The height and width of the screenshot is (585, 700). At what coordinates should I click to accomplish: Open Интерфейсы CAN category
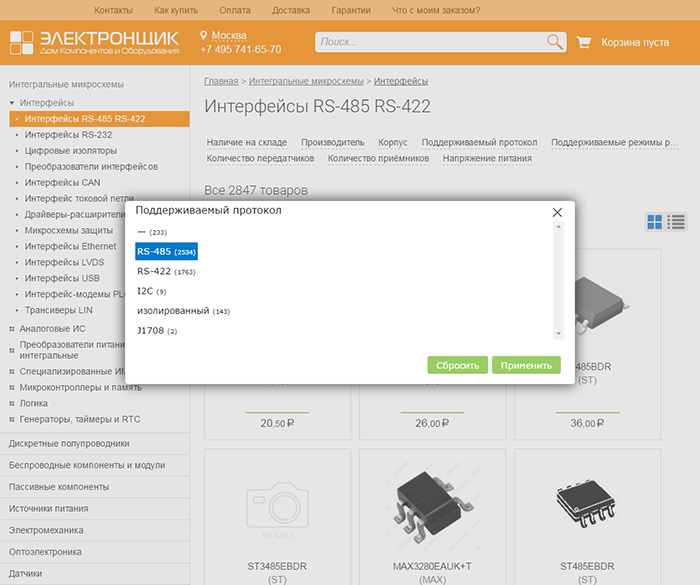(x=62, y=183)
